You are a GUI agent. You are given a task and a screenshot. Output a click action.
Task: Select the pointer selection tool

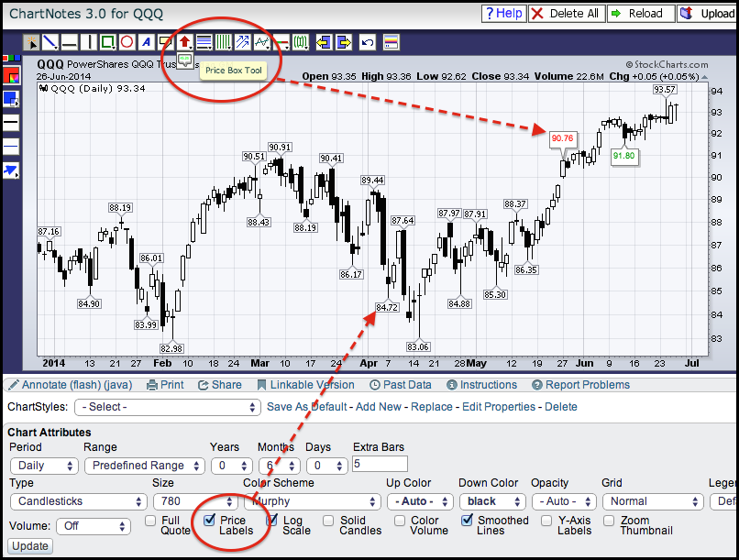tap(31, 42)
